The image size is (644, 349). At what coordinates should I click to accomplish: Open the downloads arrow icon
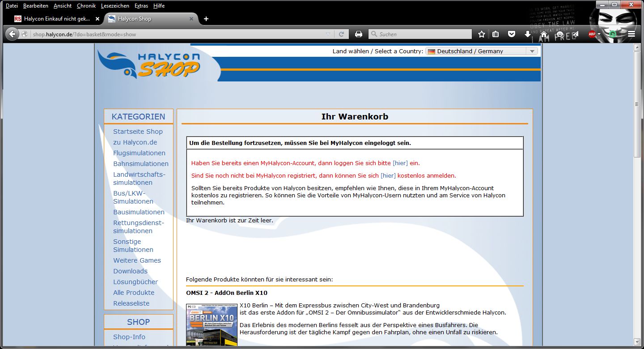pos(528,34)
